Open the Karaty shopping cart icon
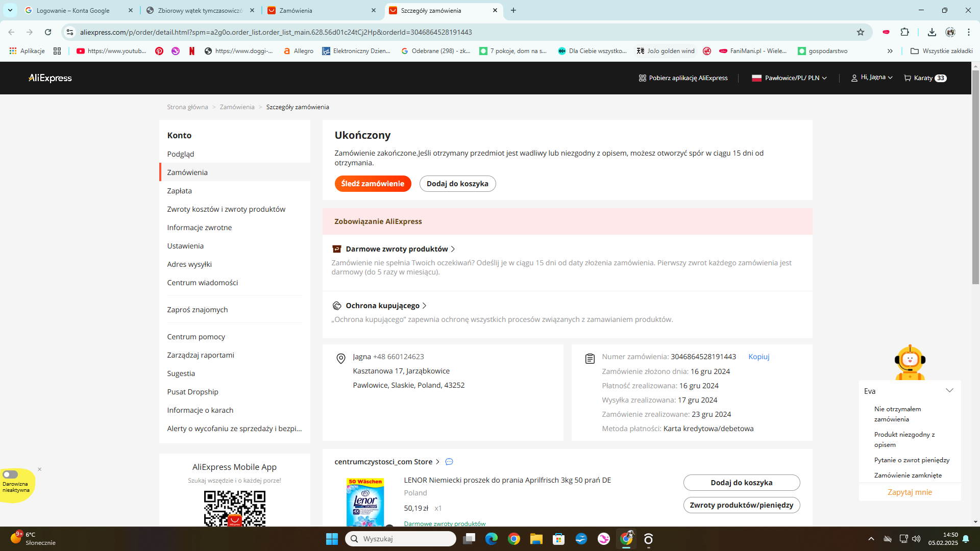 [925, 78]
